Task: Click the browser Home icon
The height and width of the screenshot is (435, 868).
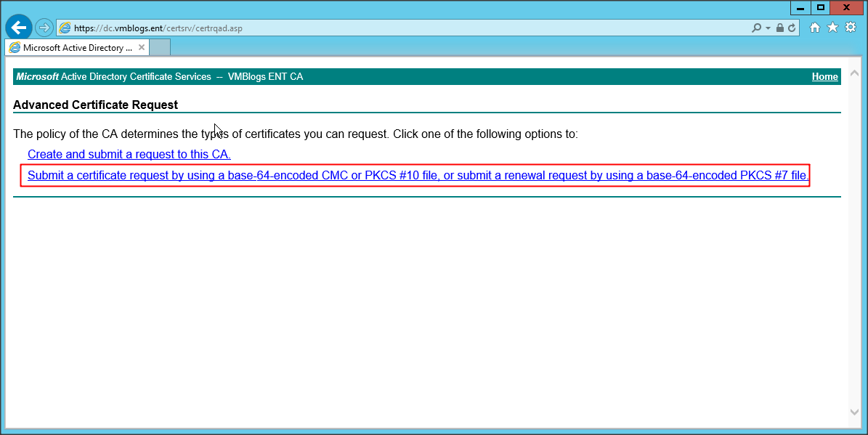Action: (815, 28)
